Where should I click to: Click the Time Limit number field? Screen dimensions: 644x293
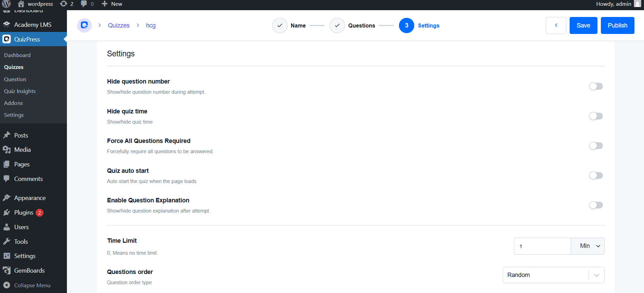[542, 246]
